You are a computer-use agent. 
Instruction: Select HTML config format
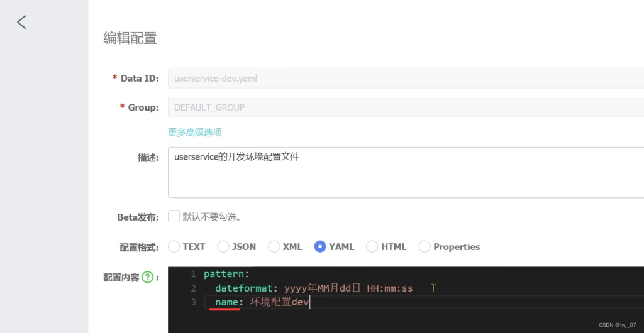coord(372,246)
